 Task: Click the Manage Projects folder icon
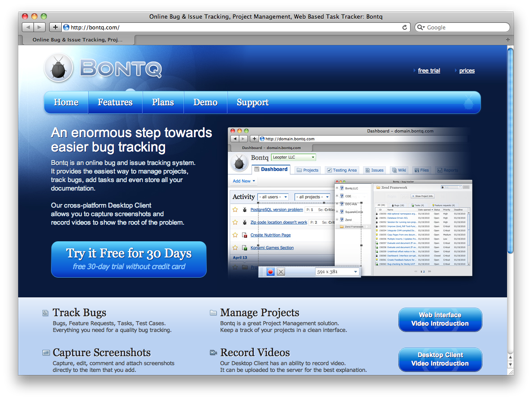[213, 312]
